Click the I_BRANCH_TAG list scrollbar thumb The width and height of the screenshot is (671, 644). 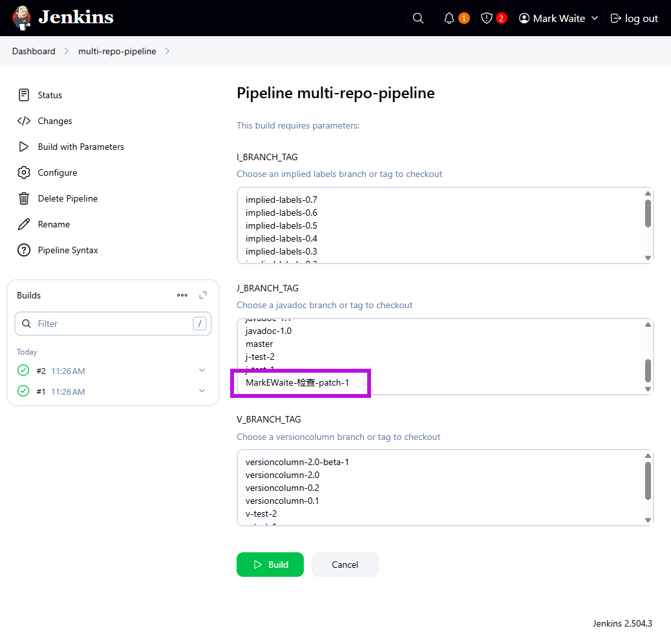point(648,213)
